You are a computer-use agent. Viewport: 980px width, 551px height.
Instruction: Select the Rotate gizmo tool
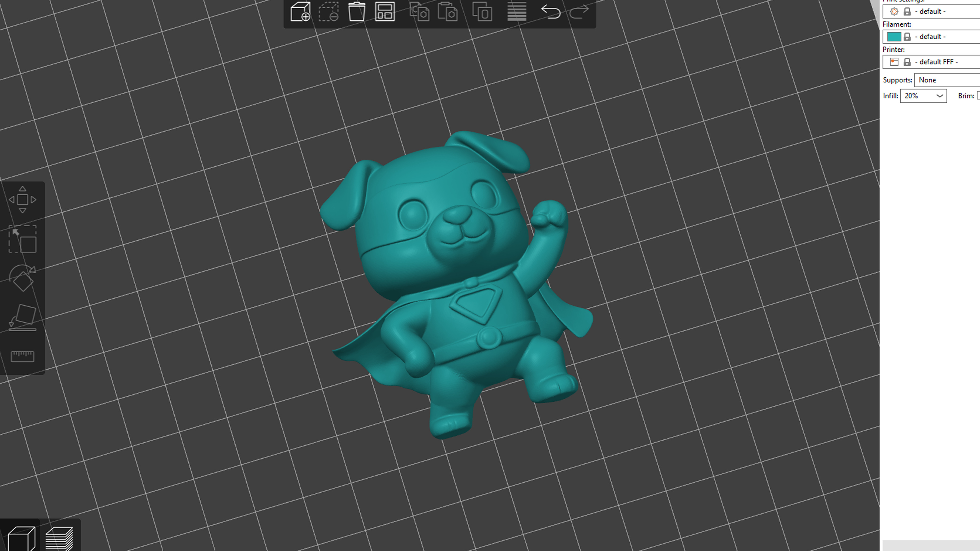[22, 278]
